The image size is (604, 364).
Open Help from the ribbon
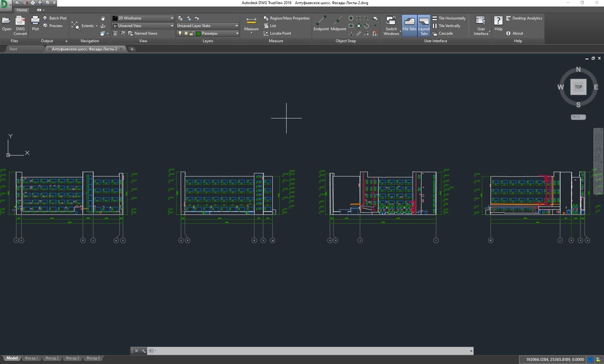pos(498,24)
